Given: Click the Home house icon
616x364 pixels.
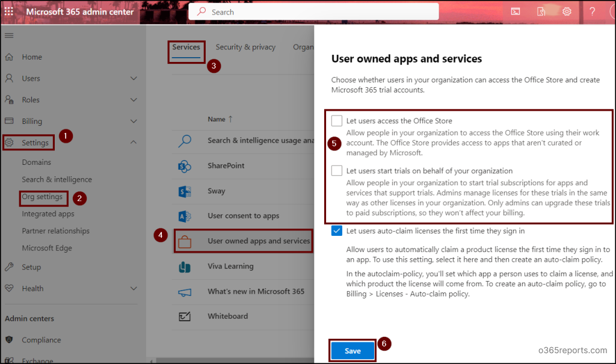Looking at the screenshot, I should pos(9,57).
